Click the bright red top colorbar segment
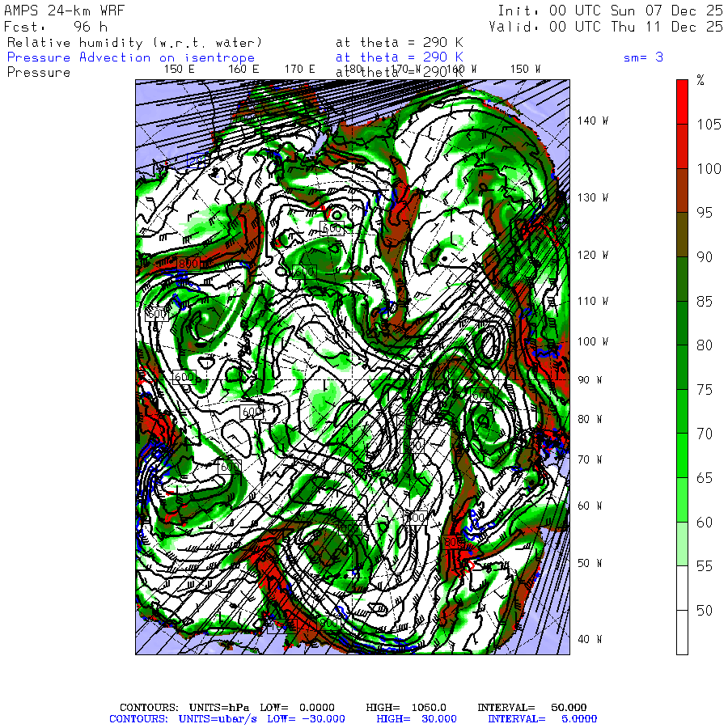Image resolution: width=728 pixels, height=728 pixels. [x=682, y=101]
